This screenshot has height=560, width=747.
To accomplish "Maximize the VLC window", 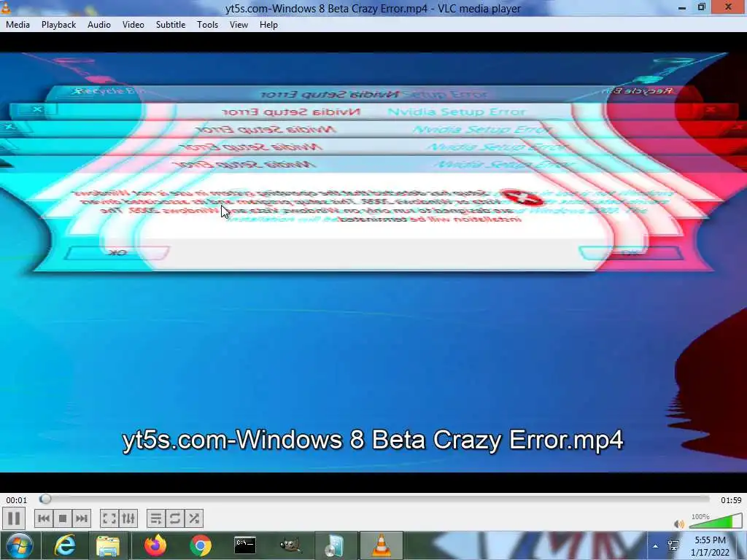I will pyautogui.click(x=701, y=7).
